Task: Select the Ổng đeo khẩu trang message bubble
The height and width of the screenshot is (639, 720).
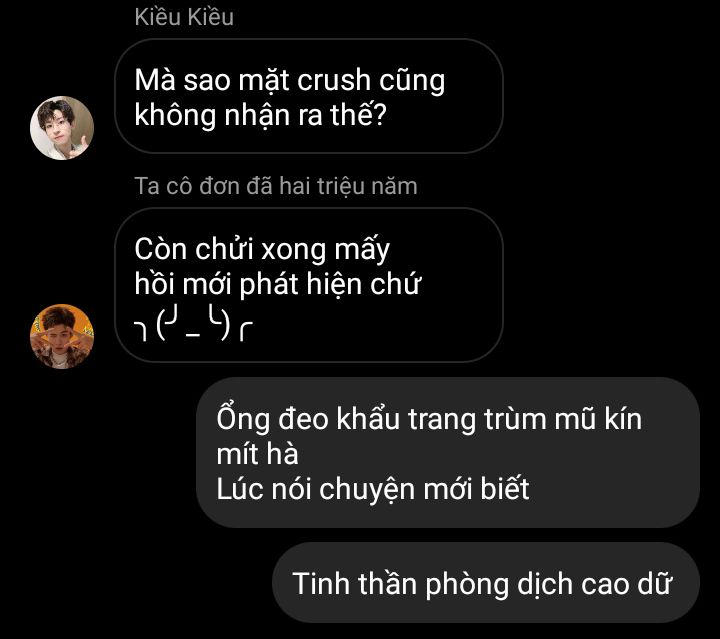Action: tap(448, 453)
